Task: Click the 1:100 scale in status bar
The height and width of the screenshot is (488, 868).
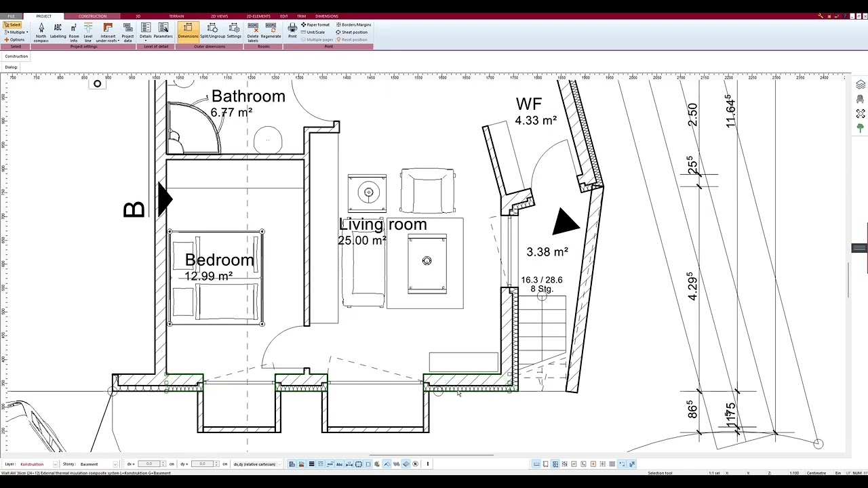Action: [x=793, y=473]
